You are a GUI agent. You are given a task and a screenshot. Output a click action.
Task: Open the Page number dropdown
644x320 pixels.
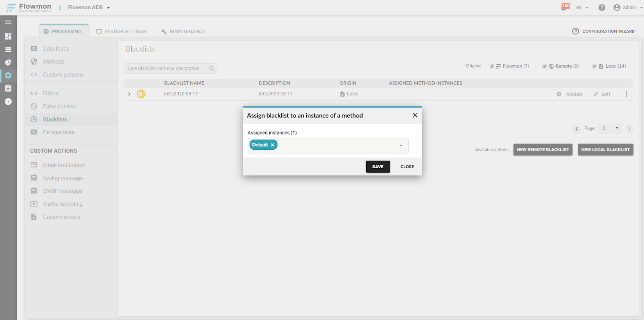609,128
